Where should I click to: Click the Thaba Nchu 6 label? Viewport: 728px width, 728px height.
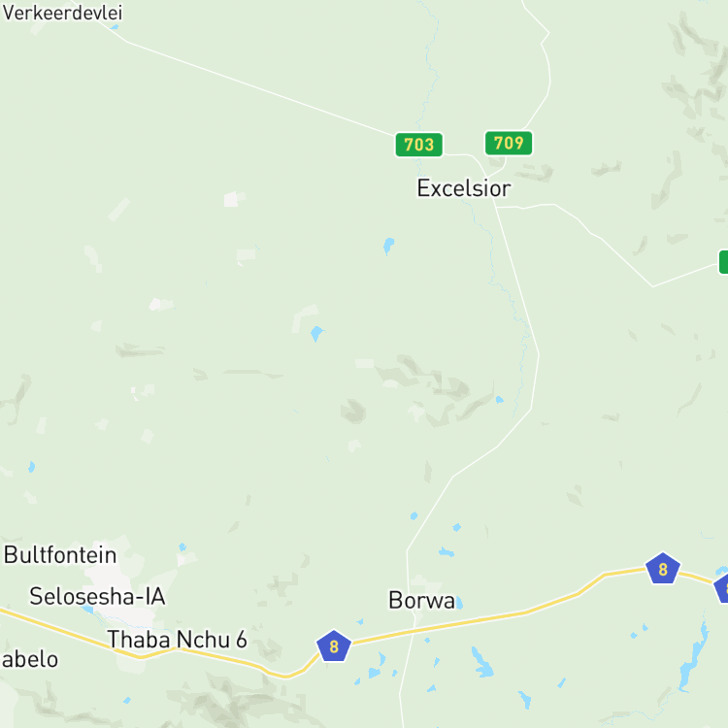point(177,640)
